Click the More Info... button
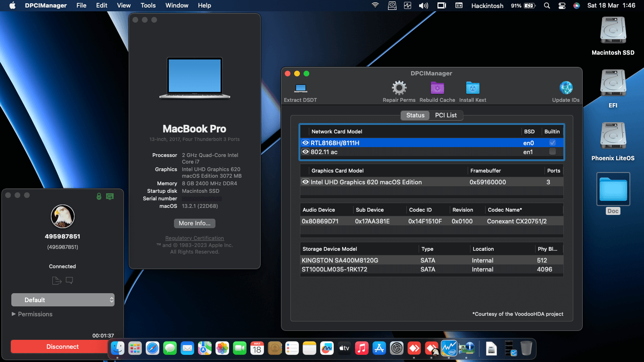 coord(195,223)
